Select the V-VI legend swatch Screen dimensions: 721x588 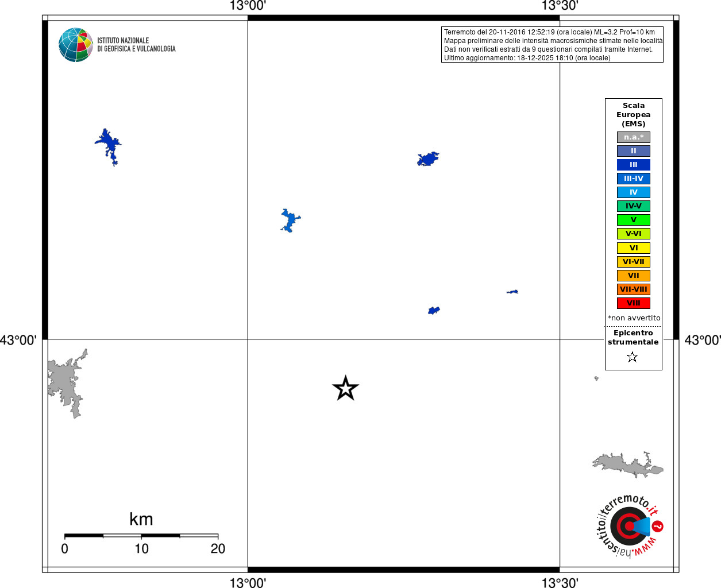[634, 234]
